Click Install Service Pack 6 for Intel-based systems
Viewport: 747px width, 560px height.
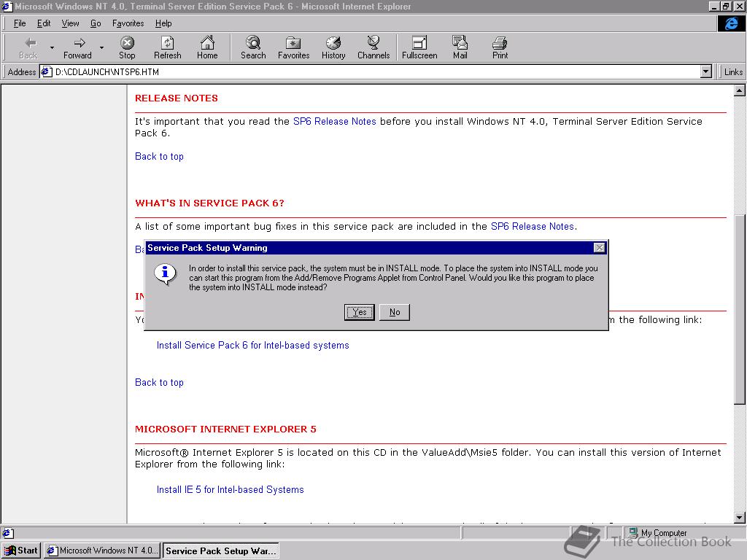point(253,345)
